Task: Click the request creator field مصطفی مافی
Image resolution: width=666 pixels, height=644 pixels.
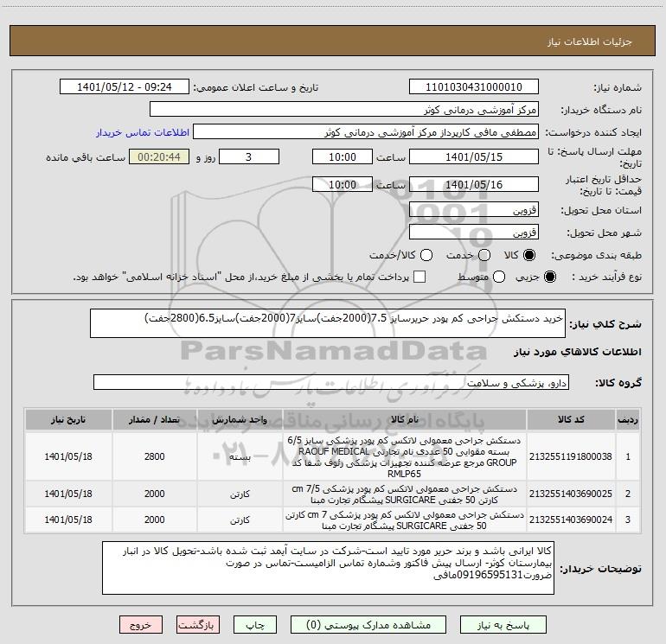Action: point(366,132)
